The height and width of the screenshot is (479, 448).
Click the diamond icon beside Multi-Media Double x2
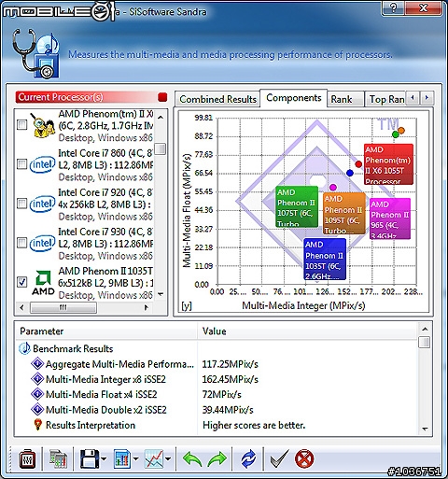coord(37,409)
